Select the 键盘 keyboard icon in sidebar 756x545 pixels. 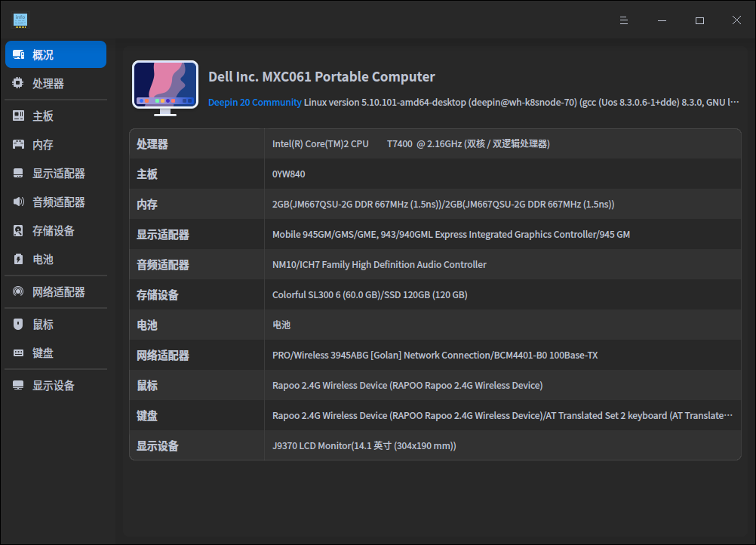[17, 352]
